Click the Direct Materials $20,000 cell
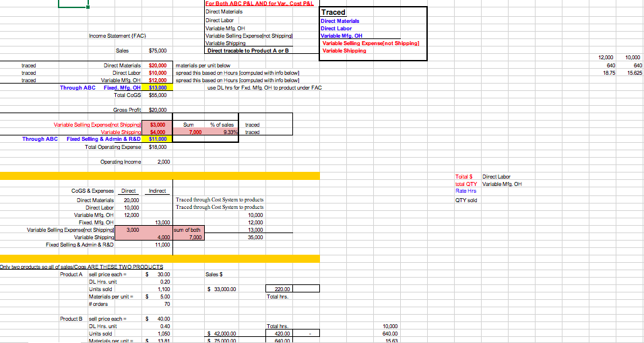 (158, 65)
